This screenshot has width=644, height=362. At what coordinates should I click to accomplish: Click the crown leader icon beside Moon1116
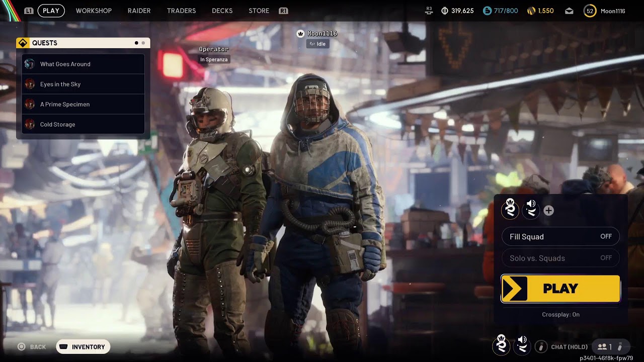click(x=301, y=34)
